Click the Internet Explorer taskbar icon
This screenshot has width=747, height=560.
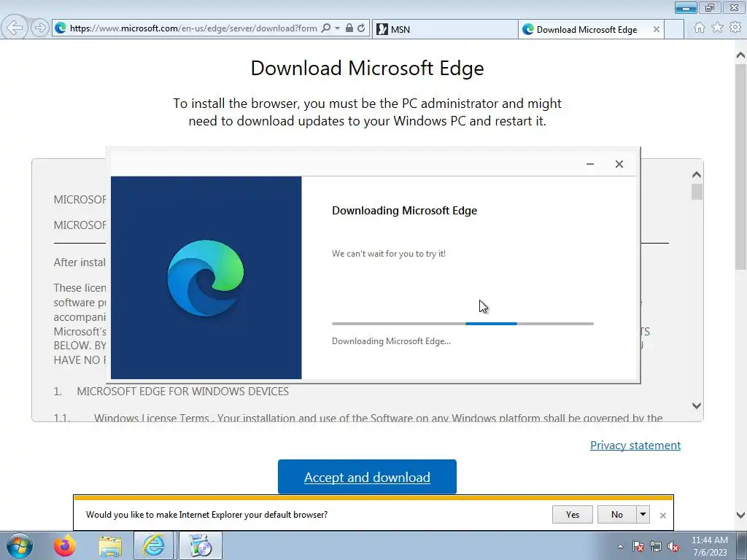click(x=153, y=545)
